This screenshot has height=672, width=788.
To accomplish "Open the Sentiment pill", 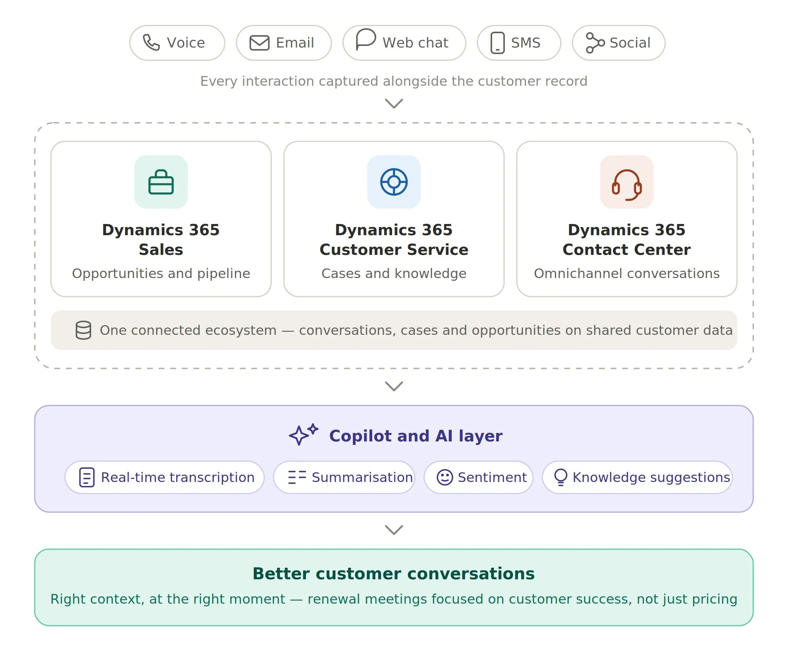I will click(x=479, y=477).
